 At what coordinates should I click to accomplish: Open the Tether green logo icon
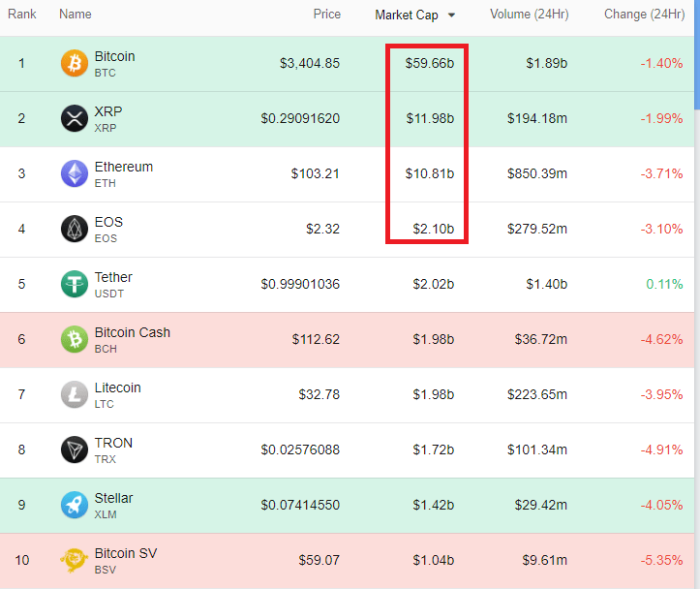(x=75, y=285)
